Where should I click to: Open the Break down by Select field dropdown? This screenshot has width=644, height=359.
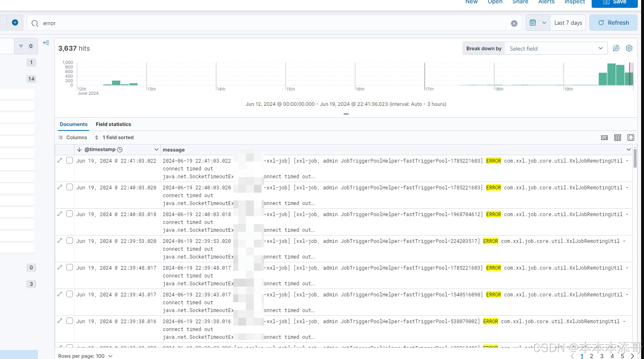point(556,49)
